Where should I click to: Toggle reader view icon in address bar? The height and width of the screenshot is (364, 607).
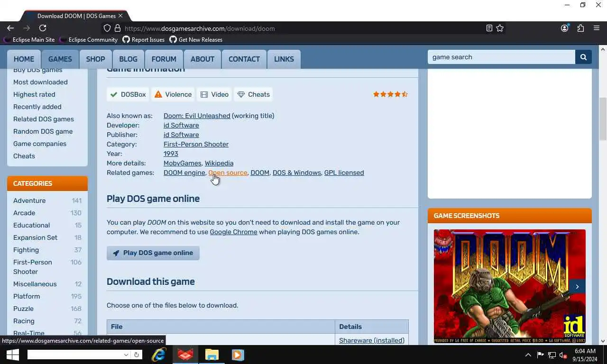tap(489, 28)
